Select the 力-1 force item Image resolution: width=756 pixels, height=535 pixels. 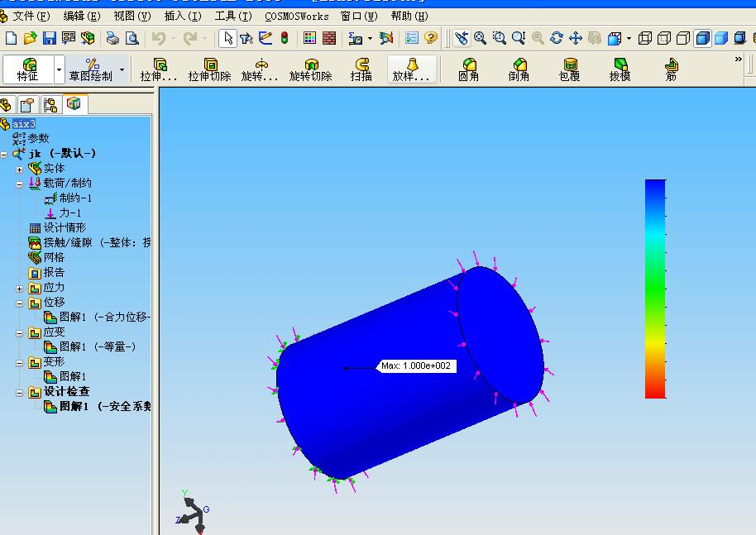pyautogui.click(x=63, y=213)
